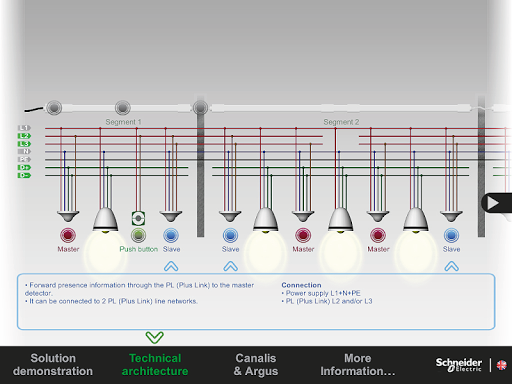Select the first blue Slave detector in Segment 2
The image size is (512, 384).
230,235
